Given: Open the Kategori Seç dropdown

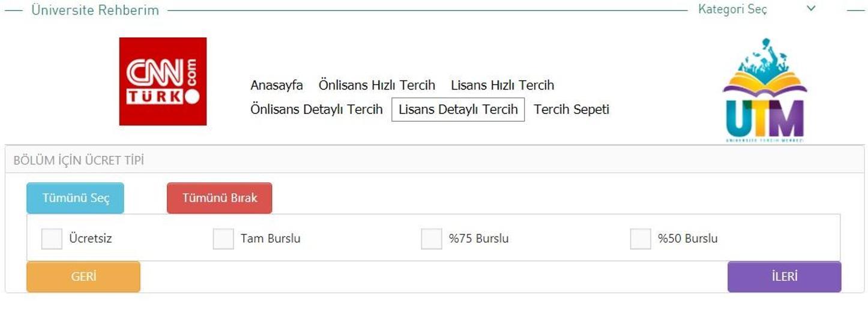Looking at the screenshot, I should (732, 10).
